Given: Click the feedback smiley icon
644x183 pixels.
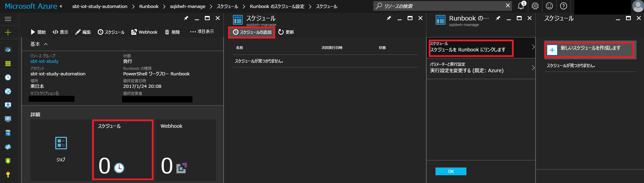Looking at the screenshot, I should (x=549, y=6).
